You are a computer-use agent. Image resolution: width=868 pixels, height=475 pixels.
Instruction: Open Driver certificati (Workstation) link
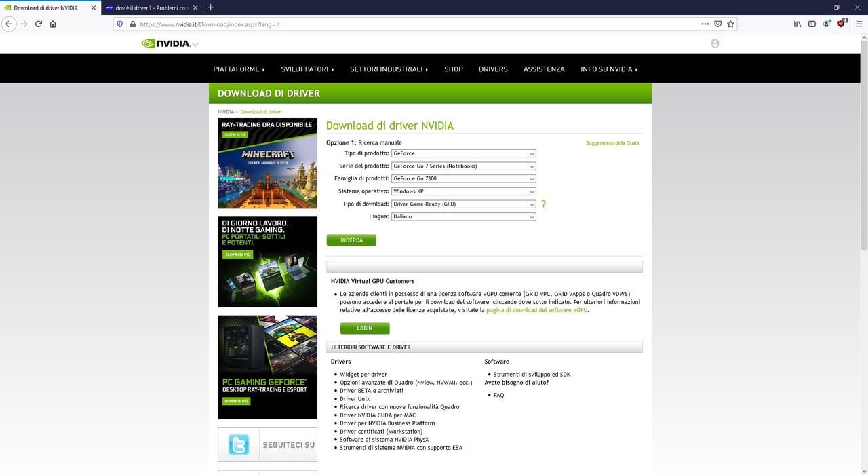[x=381, y=432]
